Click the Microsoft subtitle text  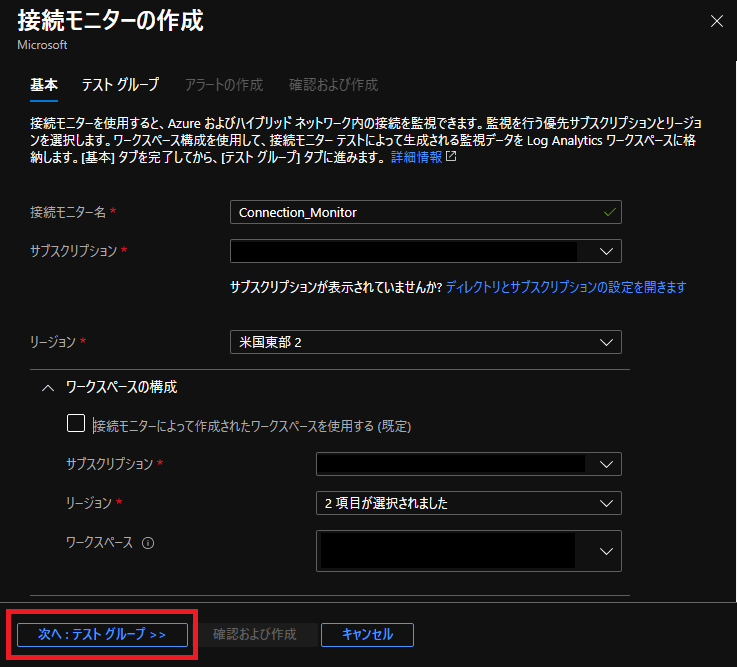[42, 45]
